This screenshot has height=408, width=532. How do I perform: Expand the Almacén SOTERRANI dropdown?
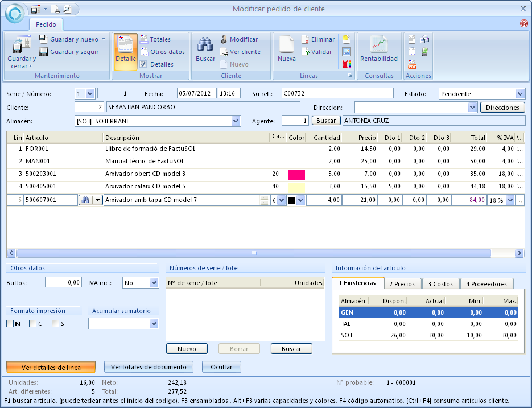click(236, 121)
